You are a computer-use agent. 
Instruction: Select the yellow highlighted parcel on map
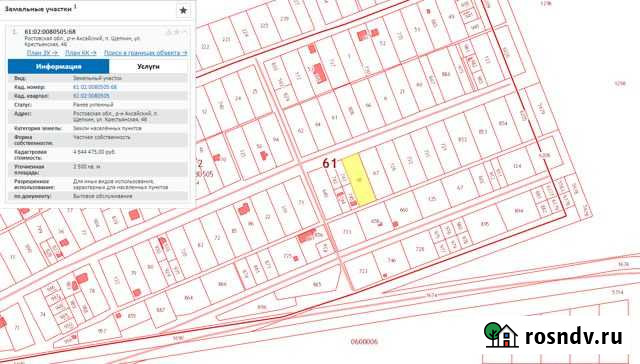pos(359,180)
